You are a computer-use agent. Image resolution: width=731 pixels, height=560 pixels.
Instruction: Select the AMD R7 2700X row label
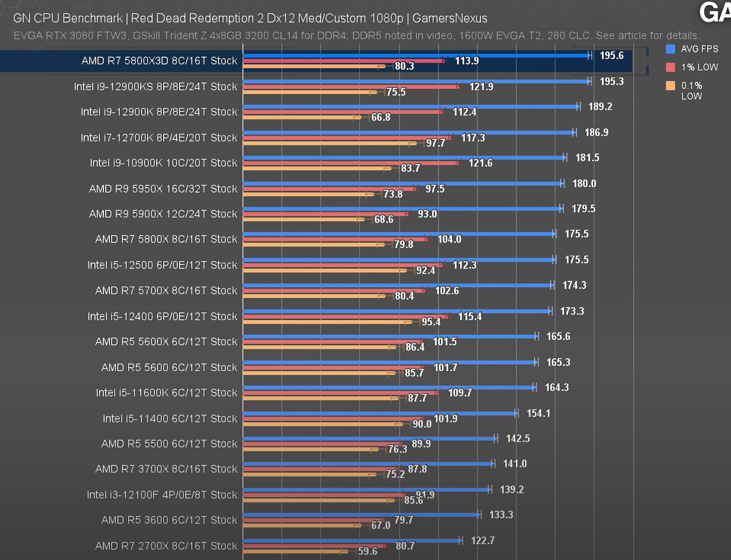pos(166,546)
